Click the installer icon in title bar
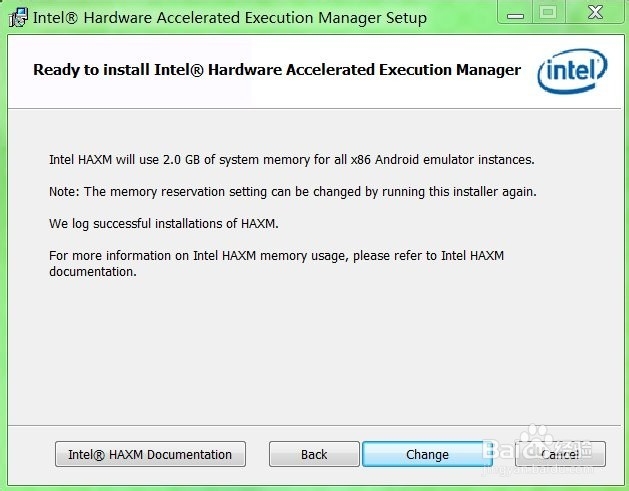Screen dimensions: 629x491 tap(18, 18)
